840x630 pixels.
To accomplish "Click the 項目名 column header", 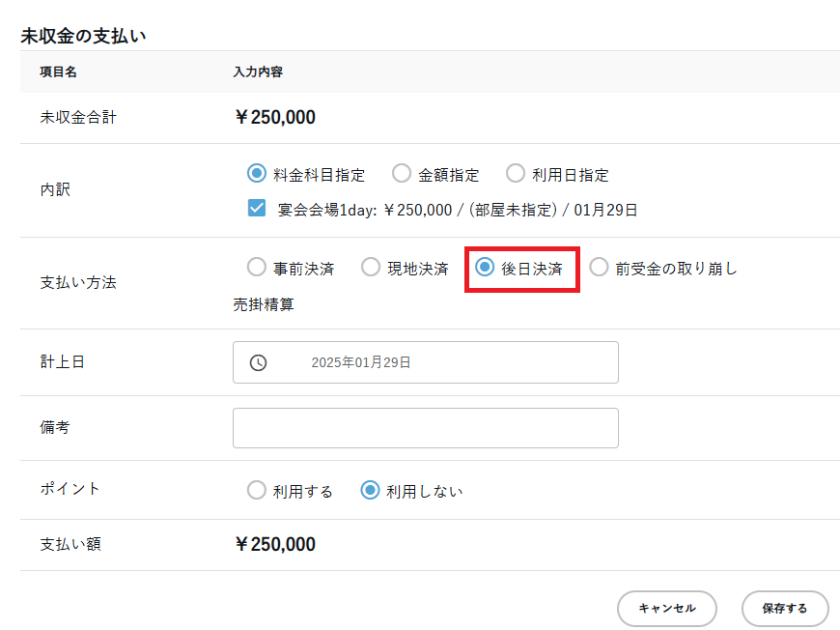I will 58,72.
